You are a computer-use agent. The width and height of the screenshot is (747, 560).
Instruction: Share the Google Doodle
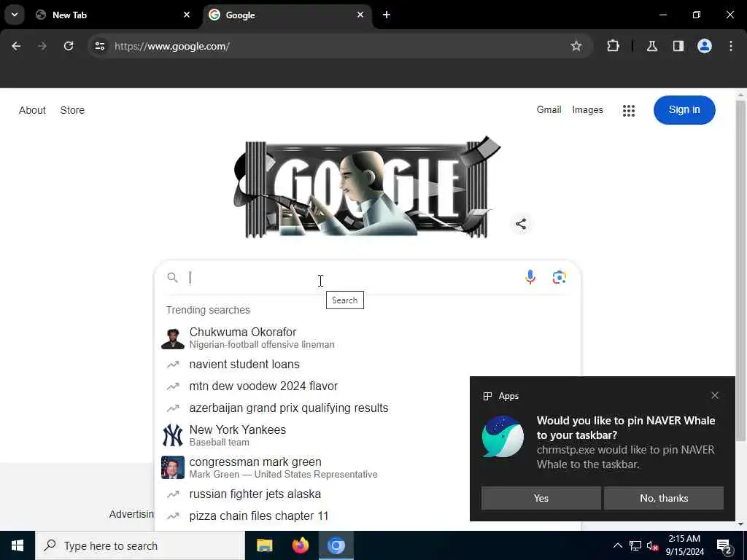(x=521, y=224)
